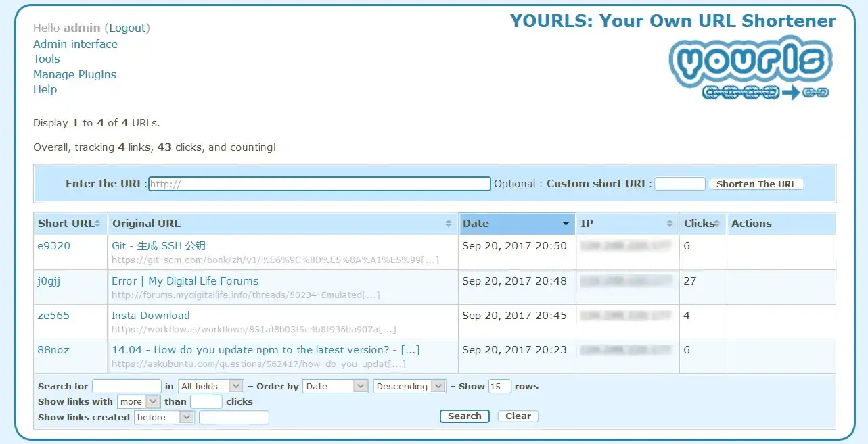The image size is (868, 444).
Task: Click the Search button
Action: click(x=465, y=416)
